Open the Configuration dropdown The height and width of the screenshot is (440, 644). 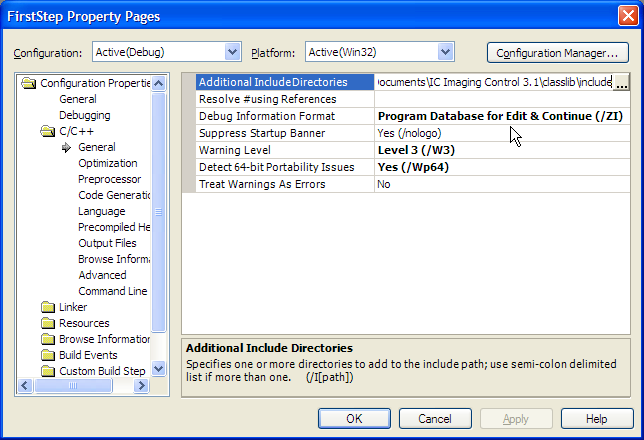click(233, 52)
